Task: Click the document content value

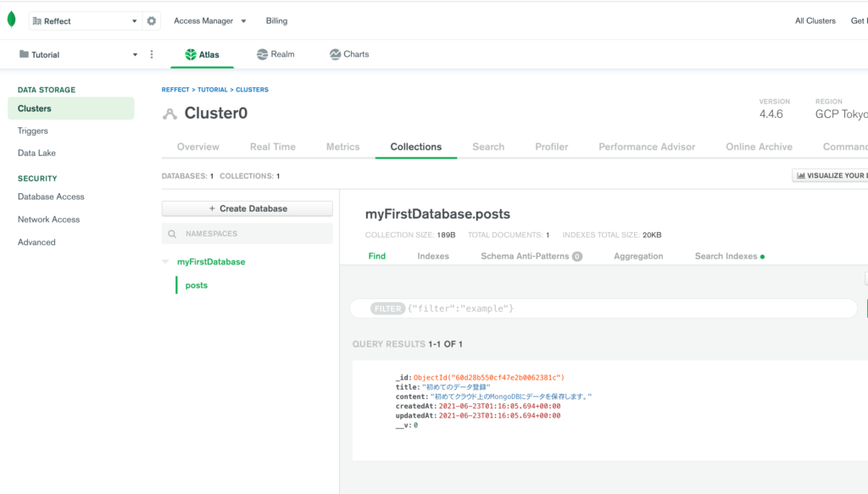Action: coord(511,397)
